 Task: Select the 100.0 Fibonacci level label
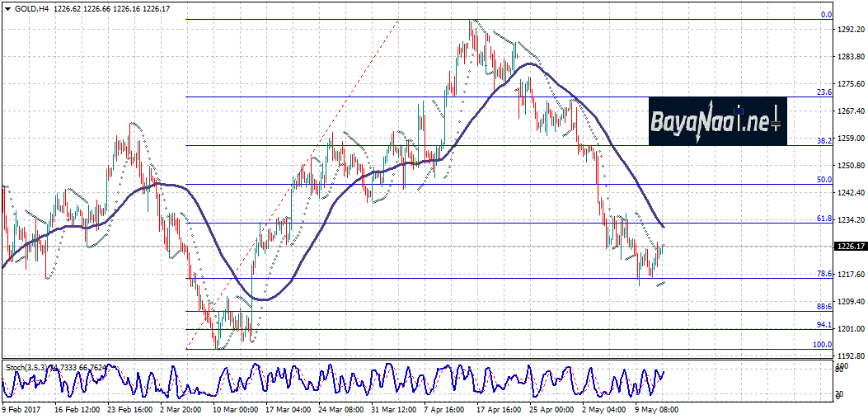tap(822, 344)
